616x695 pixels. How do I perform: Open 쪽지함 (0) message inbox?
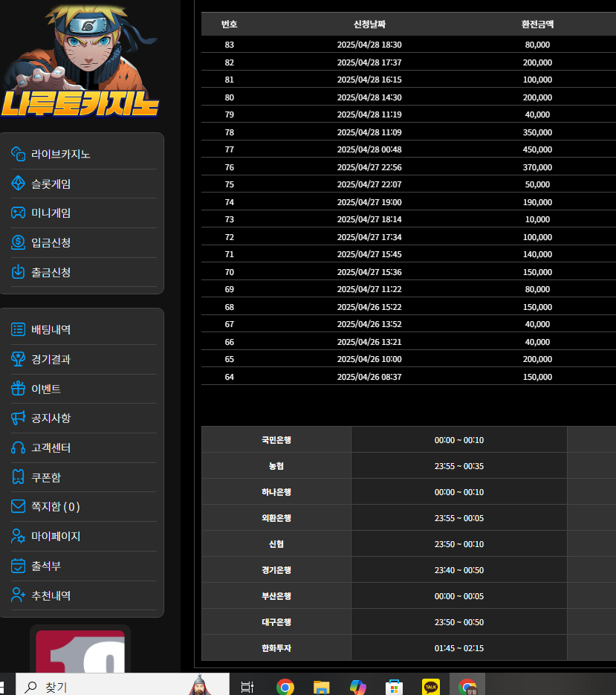pyautogui.click(x=55, y=507)
